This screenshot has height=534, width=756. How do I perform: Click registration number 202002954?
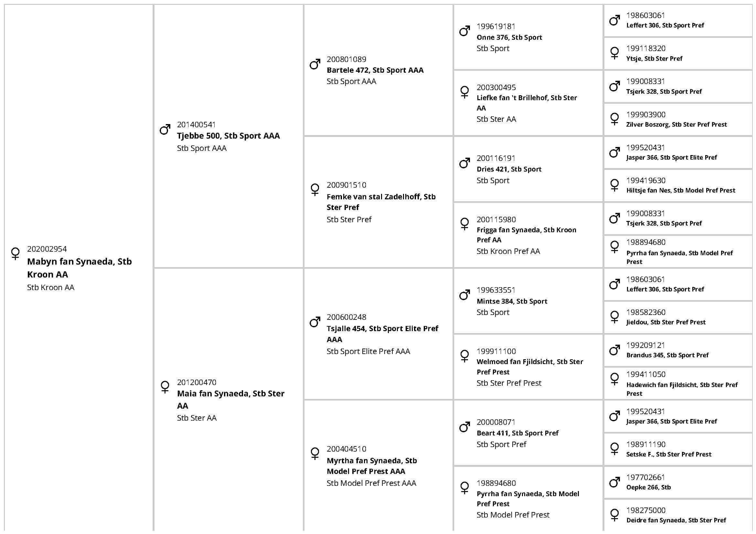47,249
